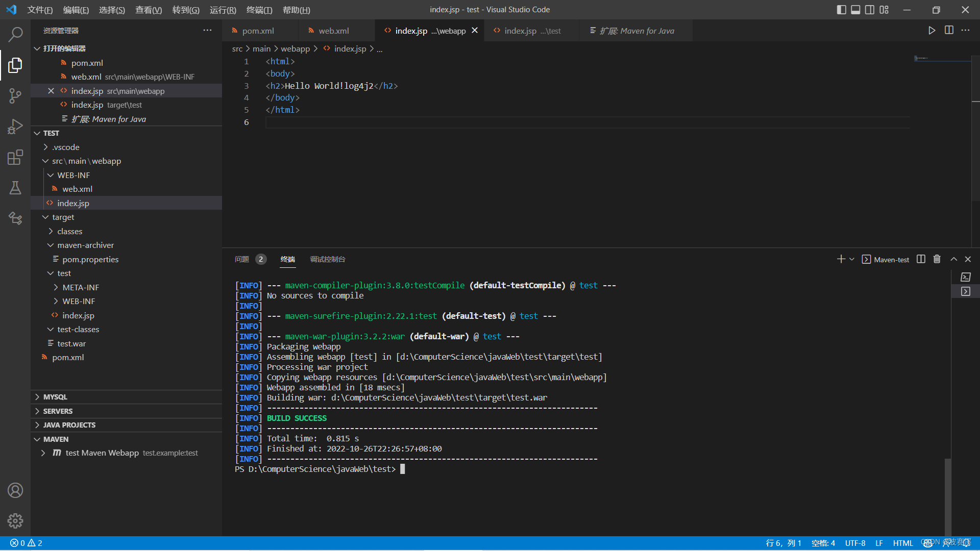
Task: Open the Testing flask icon
Action: point(15,188)
